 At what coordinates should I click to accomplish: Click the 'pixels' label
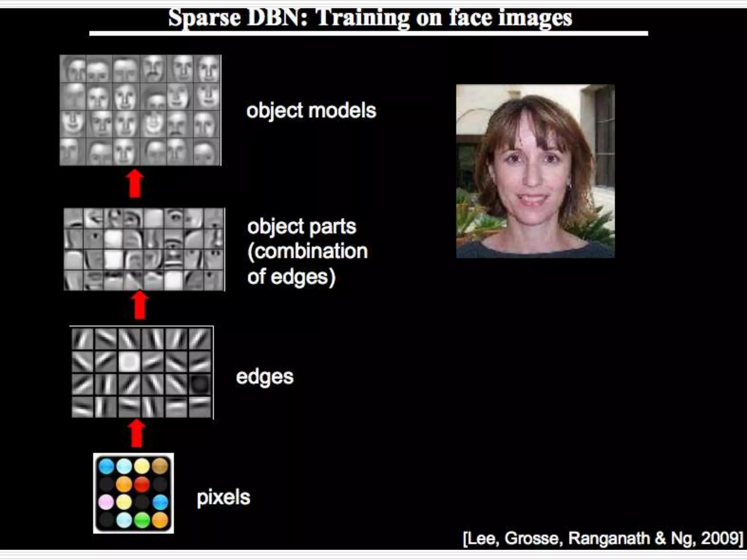pos(223,497)
